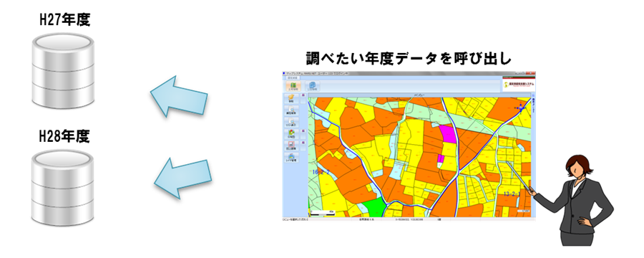Select the ribbon tab above the toolbar icons
644x258 pixels.
point(293,77)
